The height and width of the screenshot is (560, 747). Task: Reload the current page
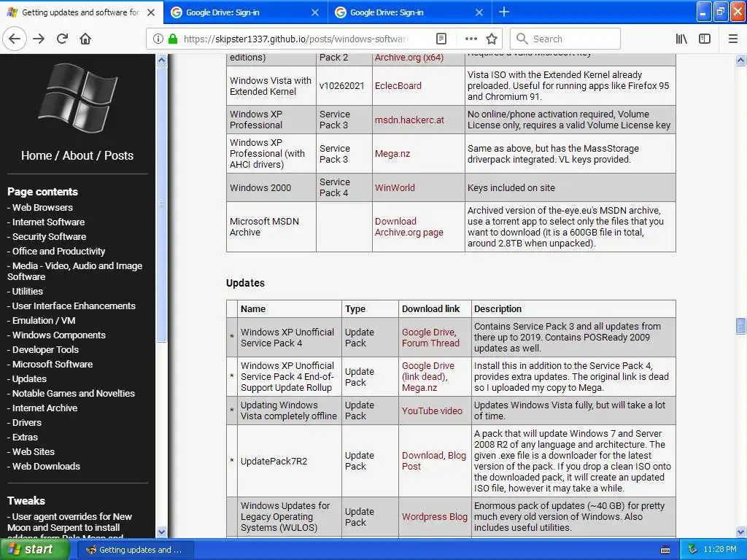(x=62, y=39)
